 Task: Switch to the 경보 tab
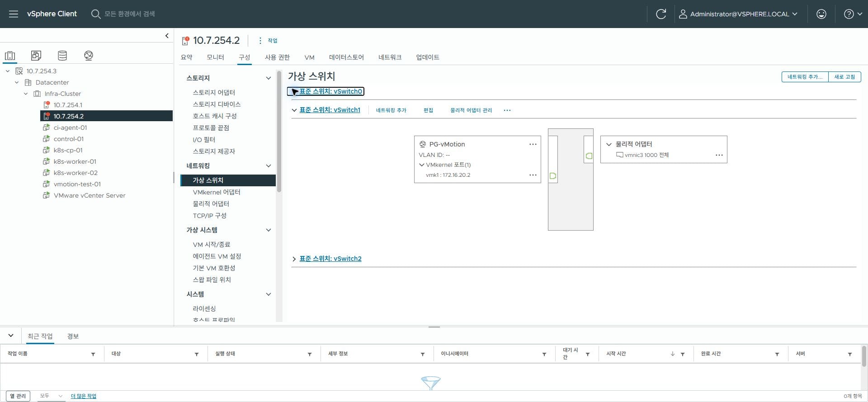[x=73, y=336]
